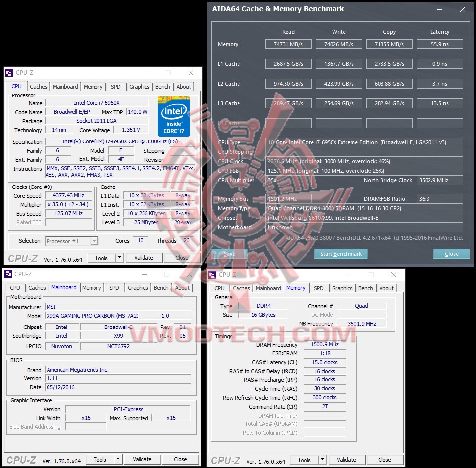Screen dimensions: 476x468
Task: Click the Intel Core i7 logo badge
Action: point(174,117)
